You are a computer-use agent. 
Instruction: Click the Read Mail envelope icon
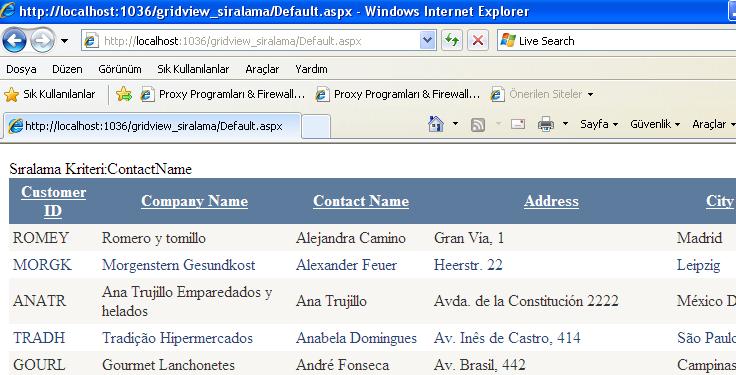point(518,124)
